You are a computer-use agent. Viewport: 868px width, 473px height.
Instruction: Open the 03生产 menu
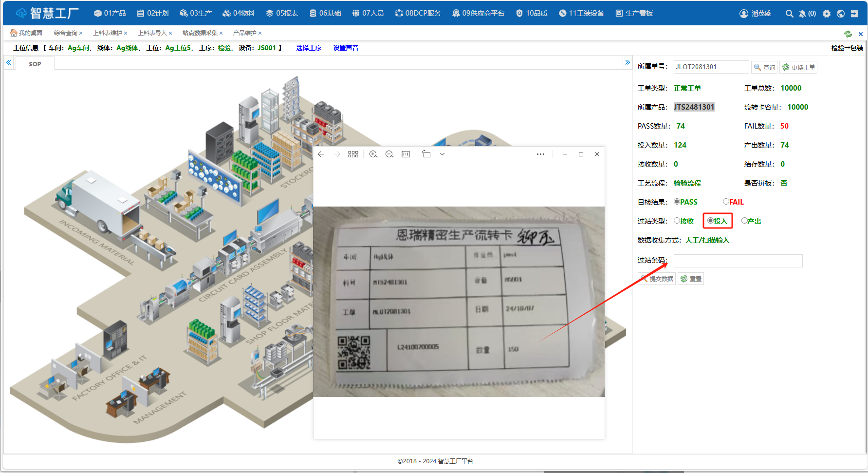(x=196, y=13)
